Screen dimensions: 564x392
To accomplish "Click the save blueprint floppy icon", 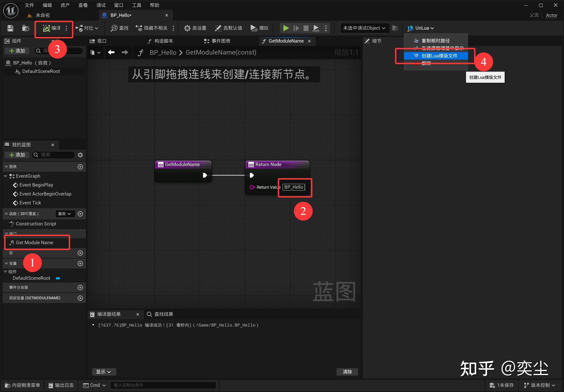I will tap(10, 28).
